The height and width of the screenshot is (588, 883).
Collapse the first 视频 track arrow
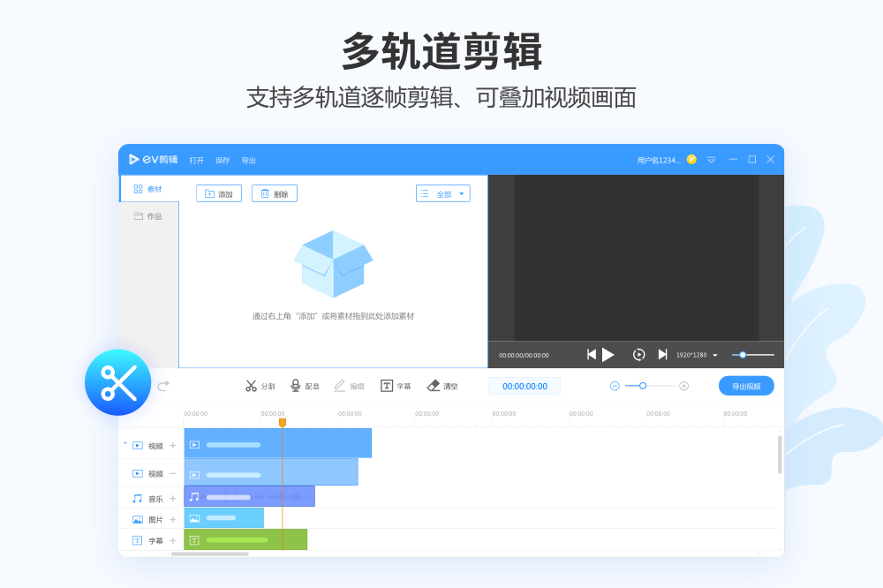coord(125,444)
